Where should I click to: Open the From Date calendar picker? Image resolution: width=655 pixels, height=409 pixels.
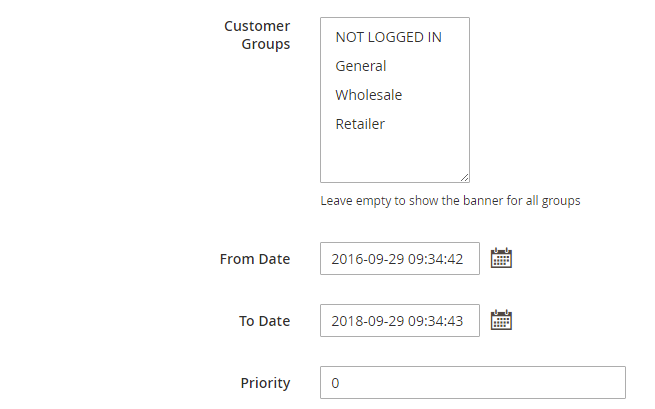501,259
